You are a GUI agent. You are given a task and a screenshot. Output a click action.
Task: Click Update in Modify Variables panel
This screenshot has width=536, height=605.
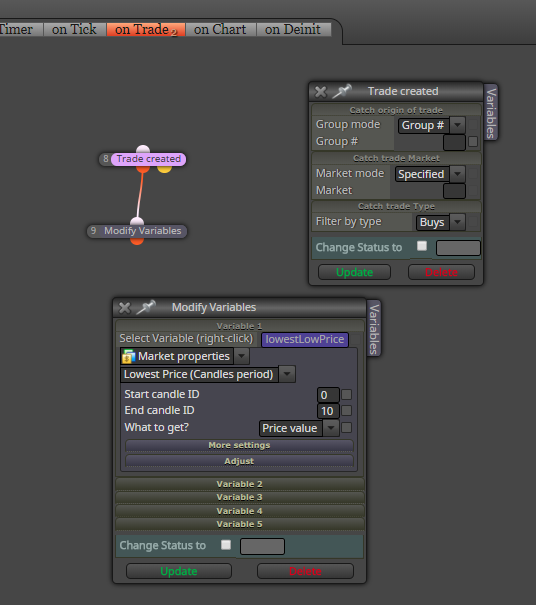[x=179, y=571]
